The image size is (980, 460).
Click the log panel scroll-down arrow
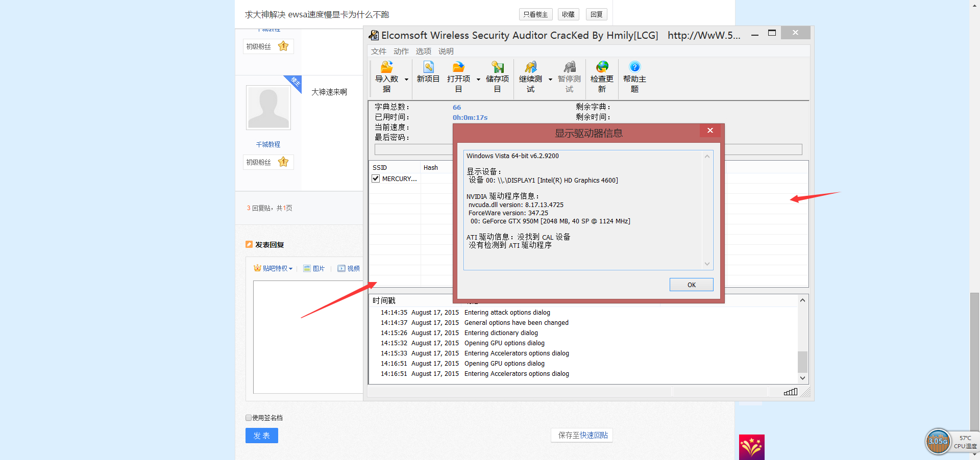tap(802, 378)
